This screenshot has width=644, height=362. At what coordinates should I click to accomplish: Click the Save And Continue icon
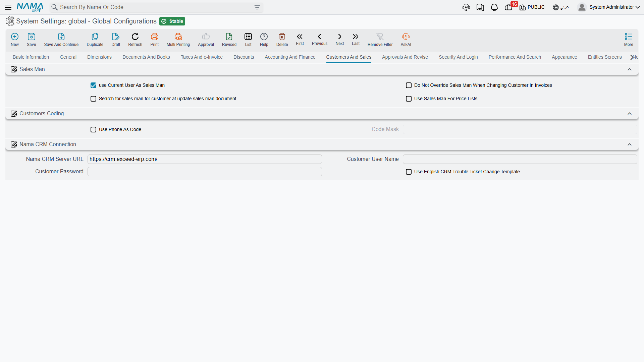[x=61, y=37]
